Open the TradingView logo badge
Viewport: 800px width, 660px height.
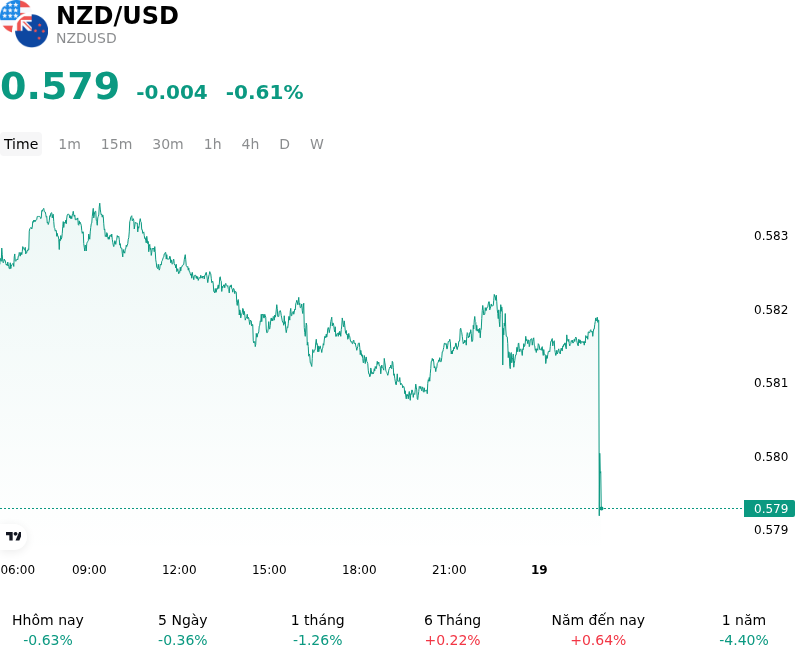coord(13,536)
